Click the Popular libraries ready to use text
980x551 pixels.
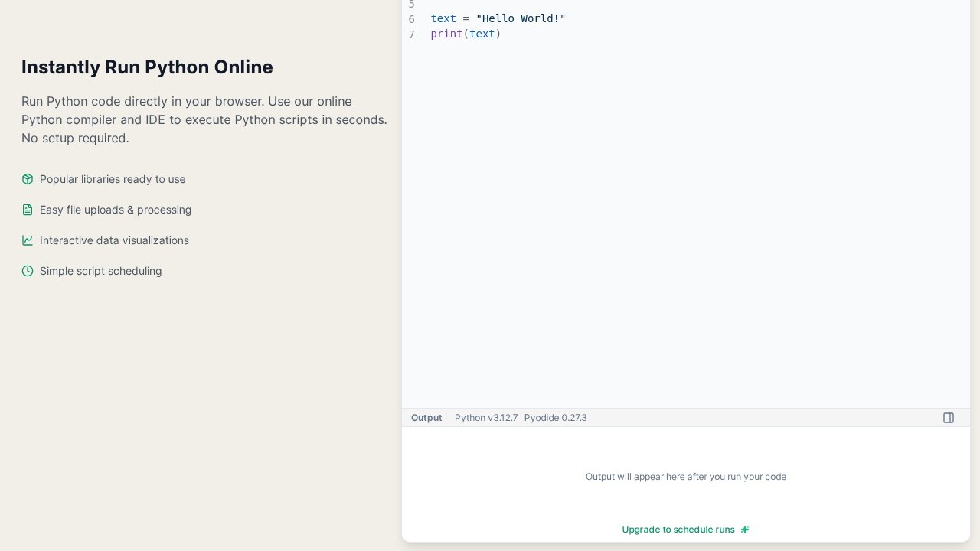(113, 179)
